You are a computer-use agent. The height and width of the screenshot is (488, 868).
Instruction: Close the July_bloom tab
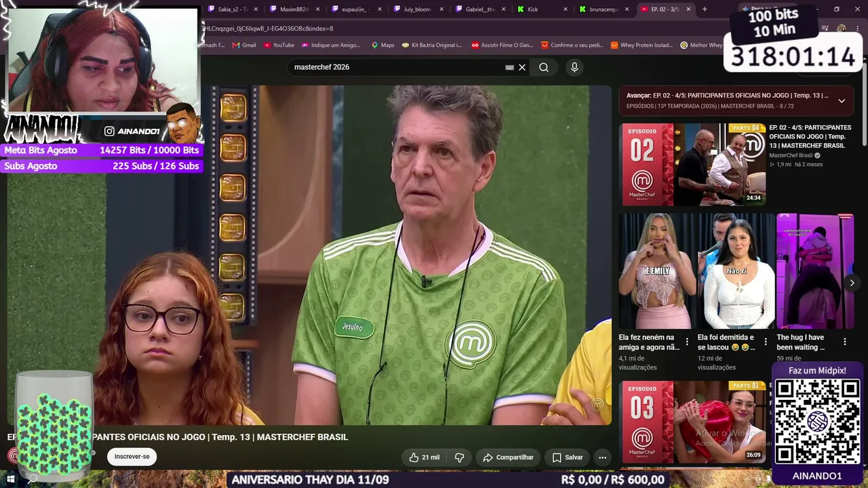pos(441,9)
